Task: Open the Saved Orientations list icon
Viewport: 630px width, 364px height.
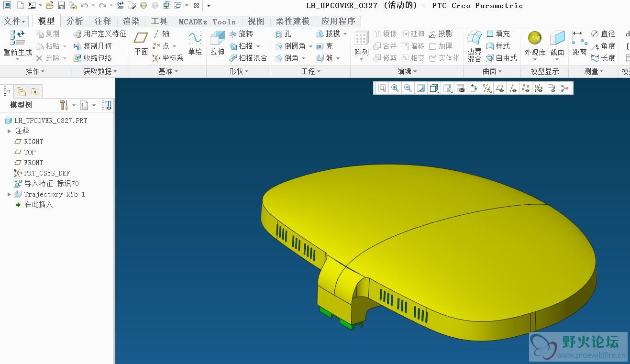Action: click(447, 88)
